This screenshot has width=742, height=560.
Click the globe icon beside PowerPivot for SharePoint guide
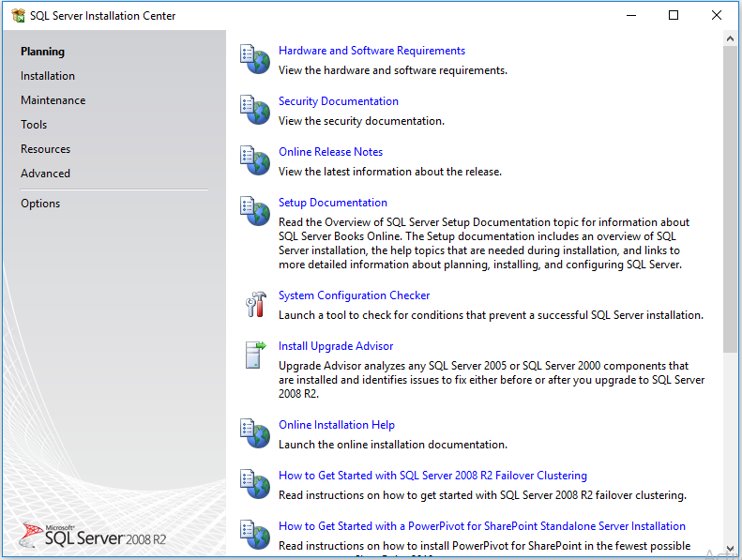(254, 535)
